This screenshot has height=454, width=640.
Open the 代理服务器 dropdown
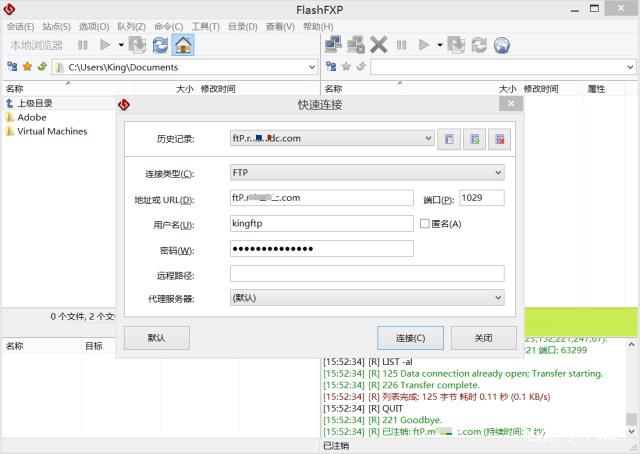367,298
